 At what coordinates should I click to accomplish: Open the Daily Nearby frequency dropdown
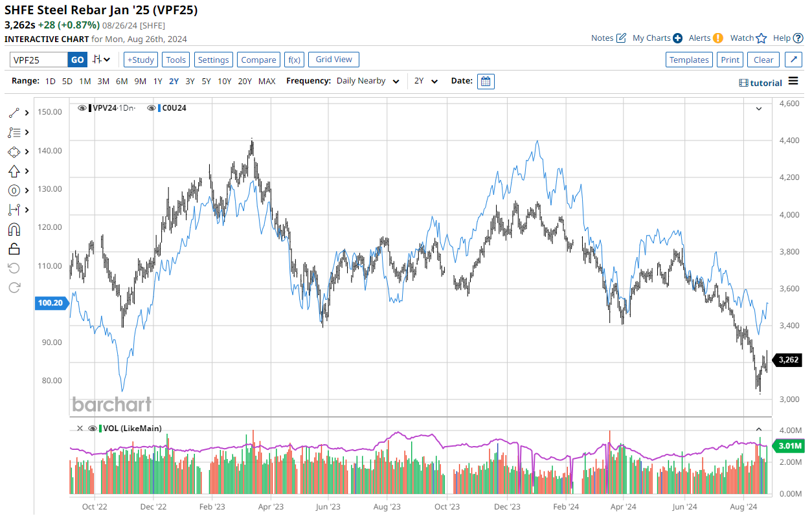368,82
